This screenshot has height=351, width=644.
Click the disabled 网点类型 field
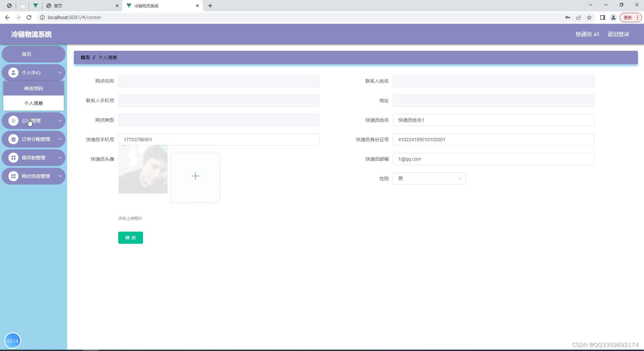pyautogui.click(x=219, y=120)
